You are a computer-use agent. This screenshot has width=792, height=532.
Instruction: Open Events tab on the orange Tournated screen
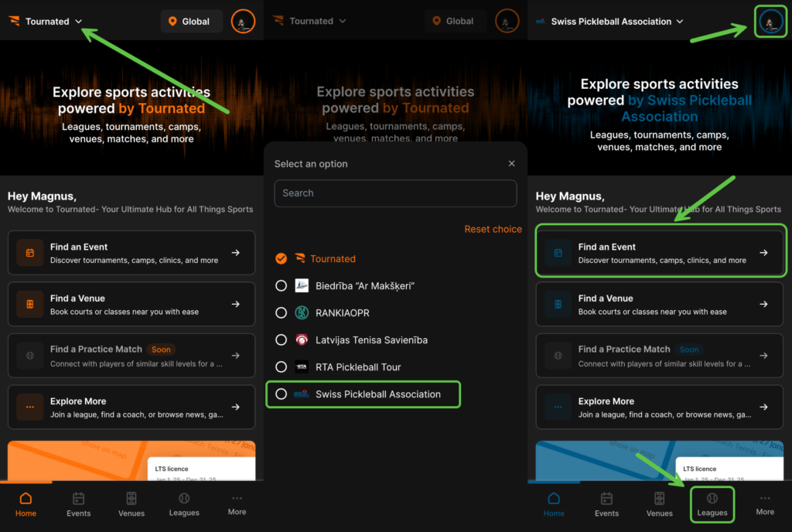click(79, 505)
